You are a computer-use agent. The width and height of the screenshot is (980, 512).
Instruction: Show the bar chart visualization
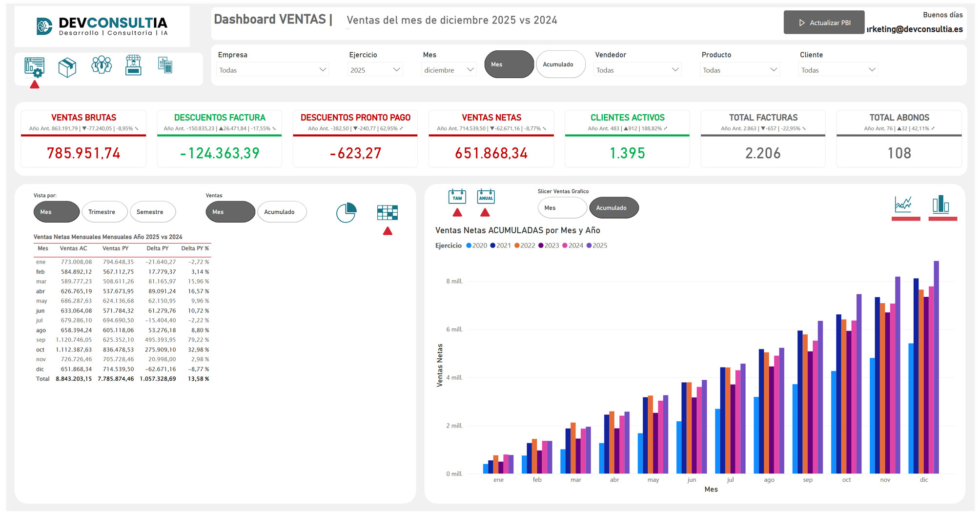point(940,204)
